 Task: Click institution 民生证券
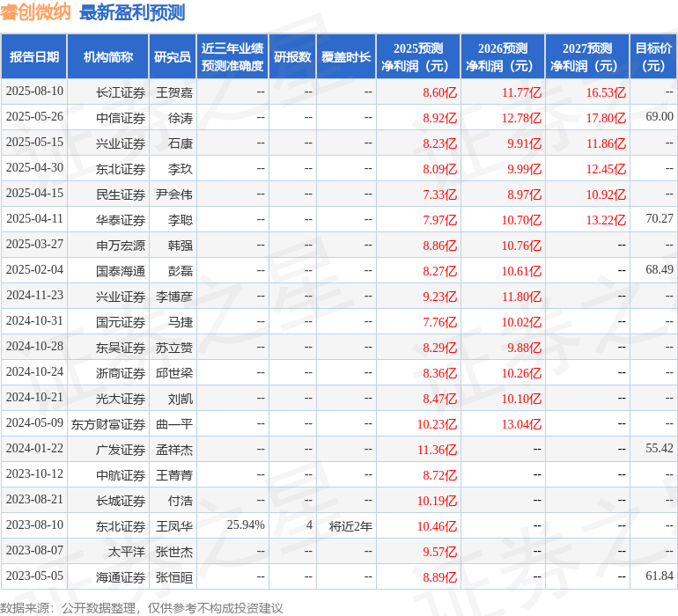click(x=121, y=194)
